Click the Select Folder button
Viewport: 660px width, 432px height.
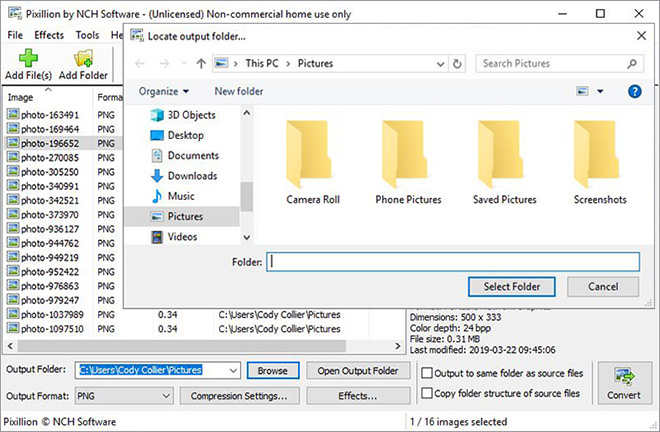point(511,287)
